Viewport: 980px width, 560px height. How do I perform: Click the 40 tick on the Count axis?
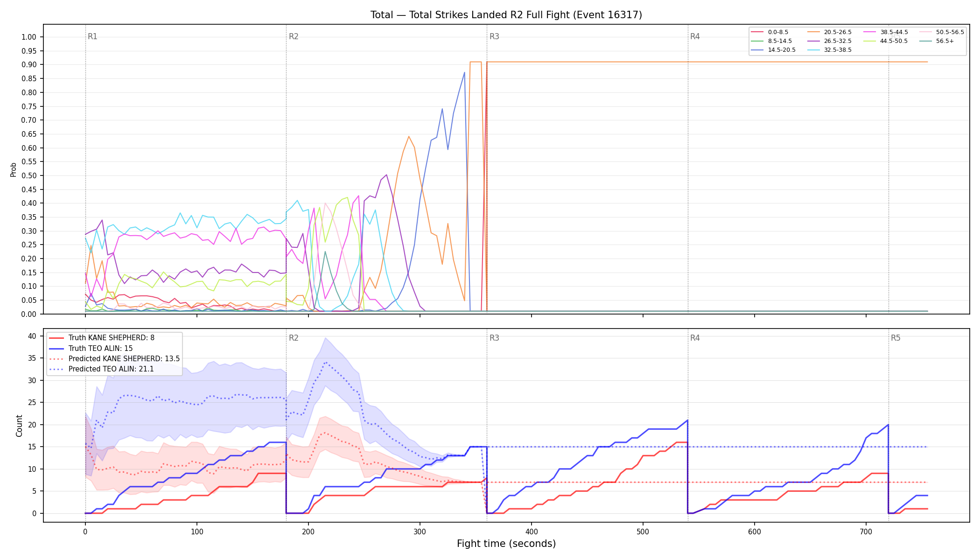coord(32,336)
